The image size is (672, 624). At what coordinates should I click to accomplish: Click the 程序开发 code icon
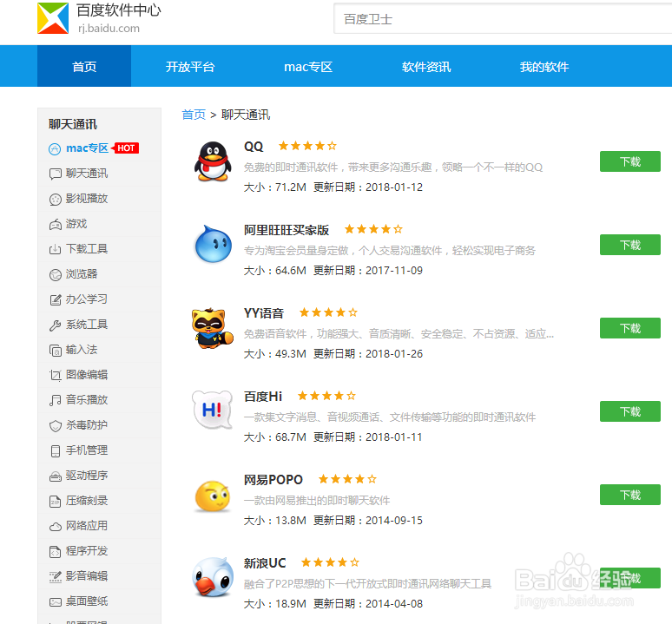(56, 552)
